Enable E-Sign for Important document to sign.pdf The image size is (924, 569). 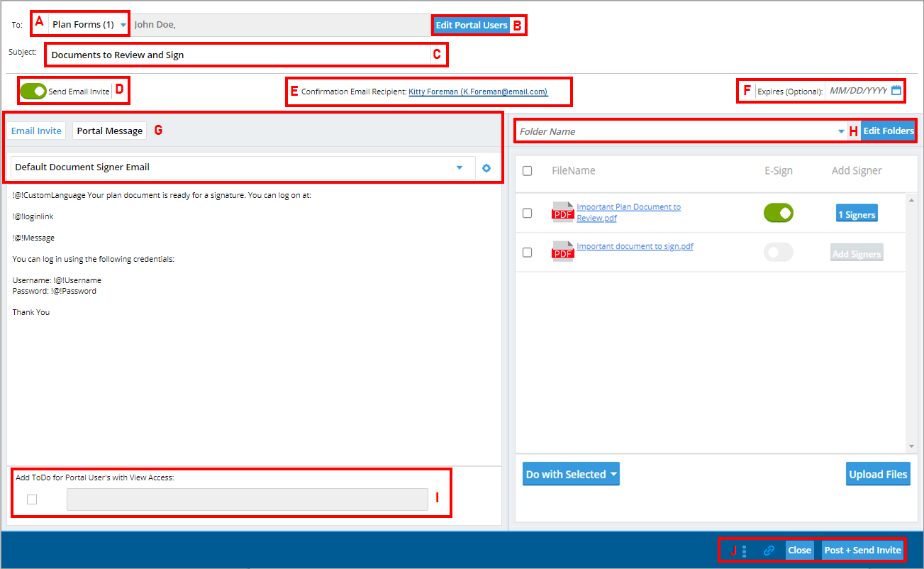pyautogui.click(x=778, y=251)
